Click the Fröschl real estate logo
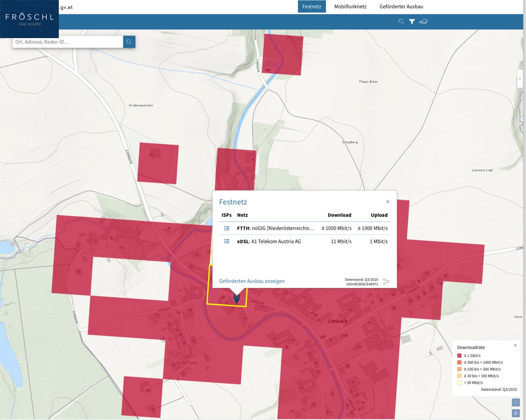 coord(29,19)
